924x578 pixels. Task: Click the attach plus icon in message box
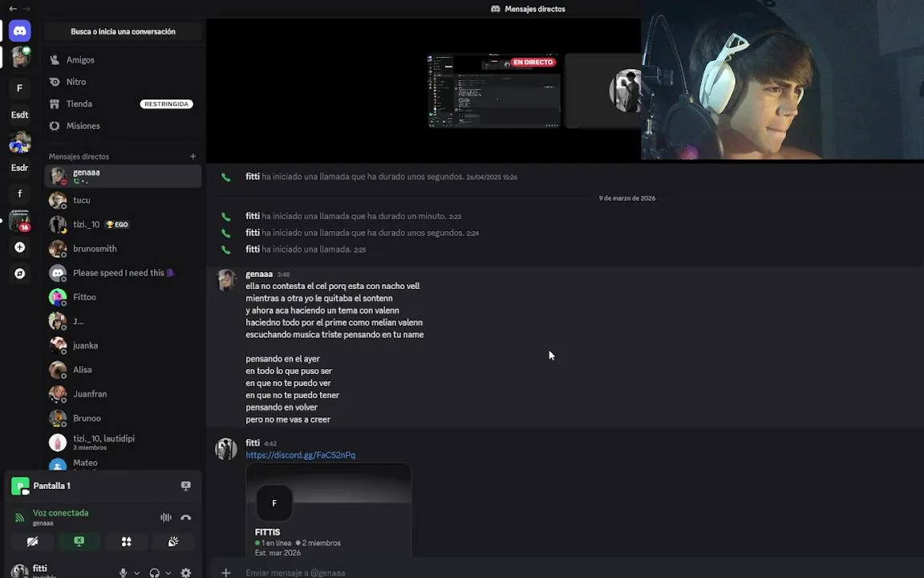(x=225, y=572)
